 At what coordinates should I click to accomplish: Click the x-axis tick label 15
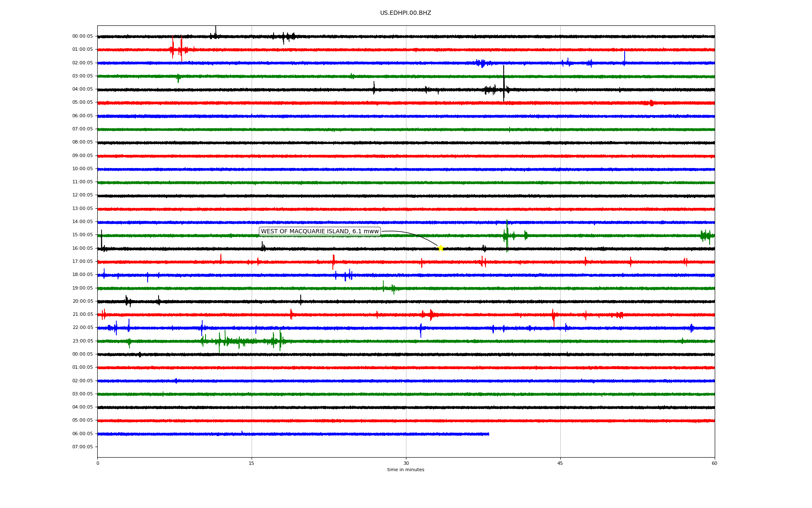(x=252, y=463)
